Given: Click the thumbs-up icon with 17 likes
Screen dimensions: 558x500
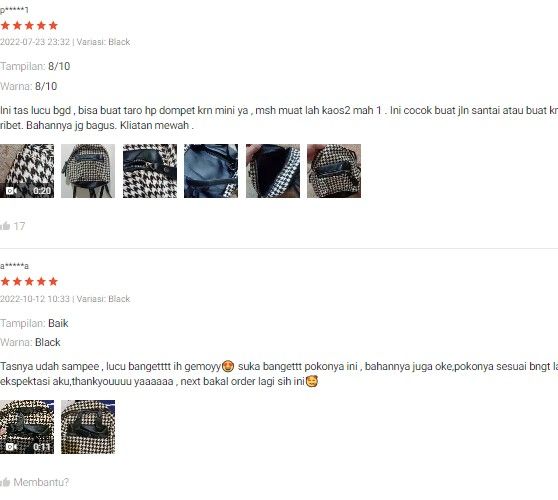Looking at the screenshot, I should 5,226.
